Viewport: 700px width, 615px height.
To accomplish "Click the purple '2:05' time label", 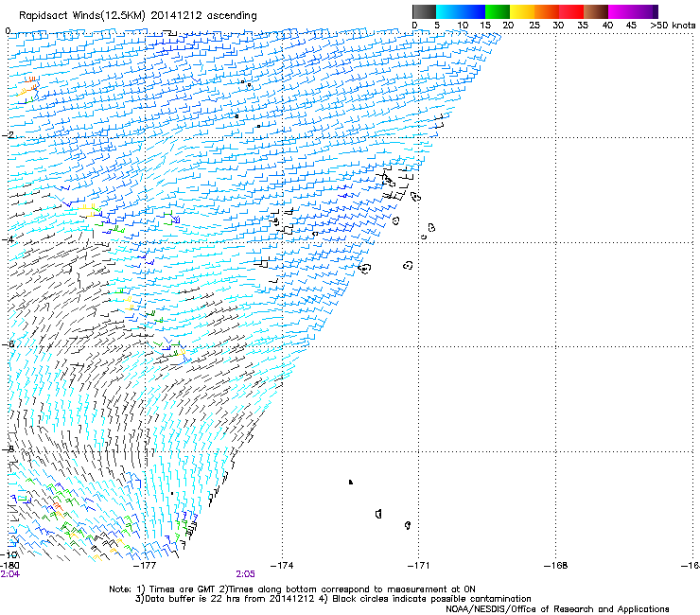I will pos(246,574).
